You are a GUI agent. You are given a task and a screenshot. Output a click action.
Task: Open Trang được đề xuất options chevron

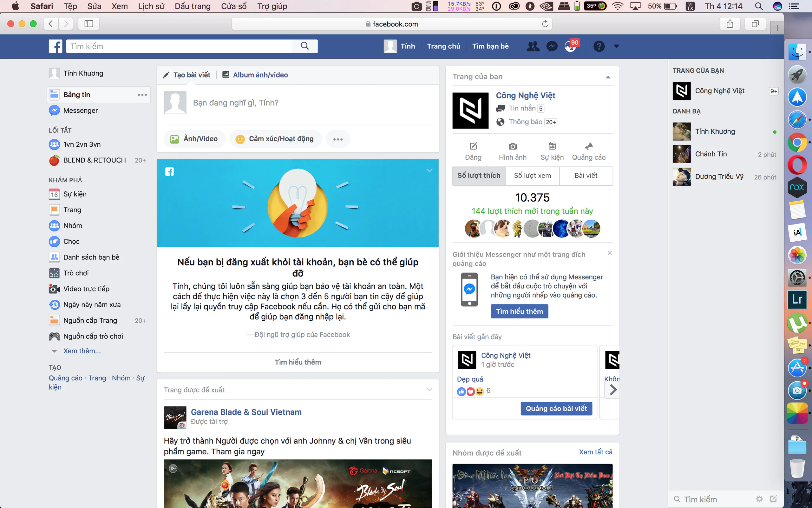[429, 389]
